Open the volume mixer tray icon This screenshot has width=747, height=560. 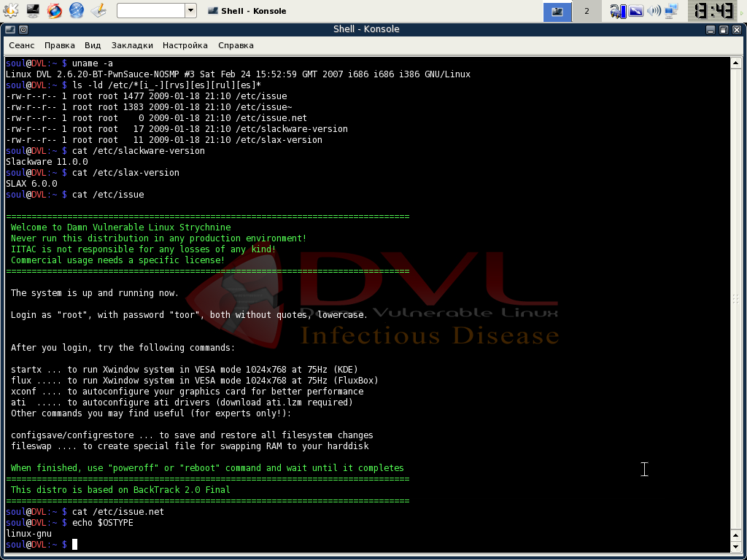click(654, 10)
